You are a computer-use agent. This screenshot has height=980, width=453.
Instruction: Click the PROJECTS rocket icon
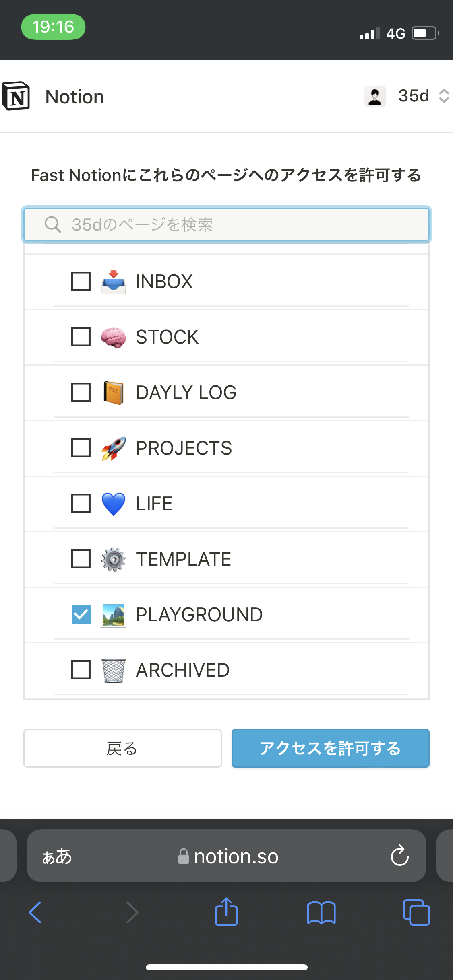[x=114, y=448]
